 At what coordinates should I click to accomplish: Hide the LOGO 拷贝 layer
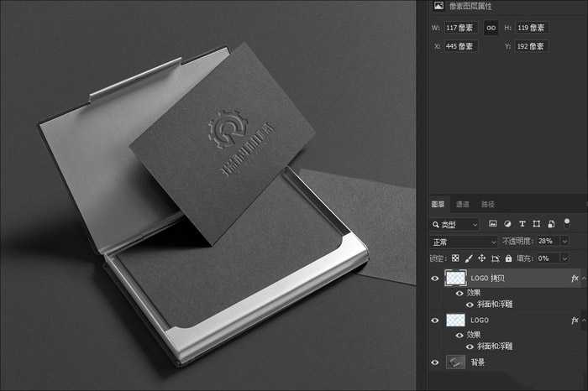pos(434,278)
